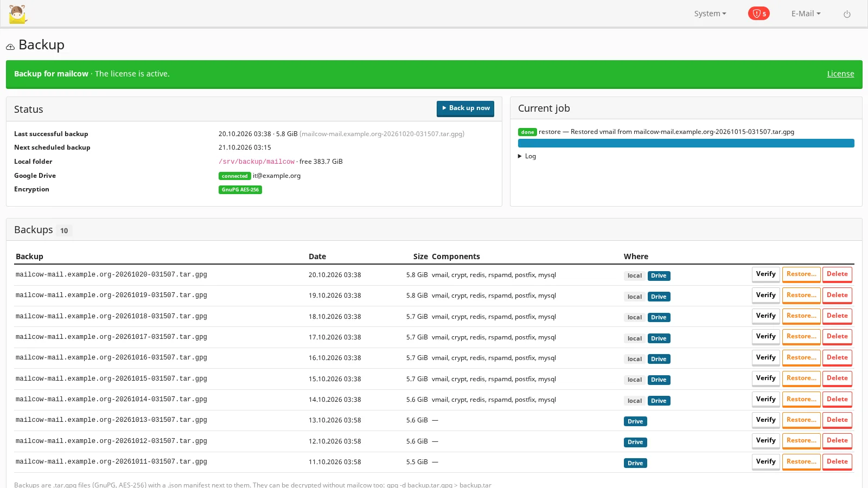This screenshot has height=488, width=868.
Task: Delete the 20261014 backup
Action: click(837, 400)
